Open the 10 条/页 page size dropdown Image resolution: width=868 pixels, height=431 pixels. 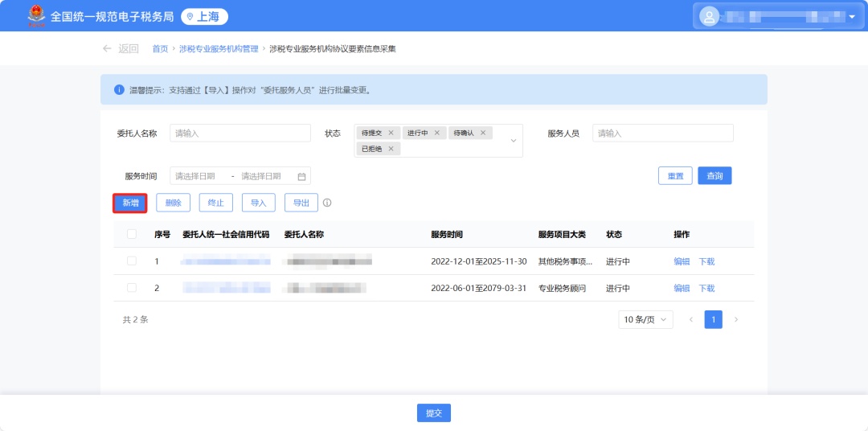[x=645, y=319]
